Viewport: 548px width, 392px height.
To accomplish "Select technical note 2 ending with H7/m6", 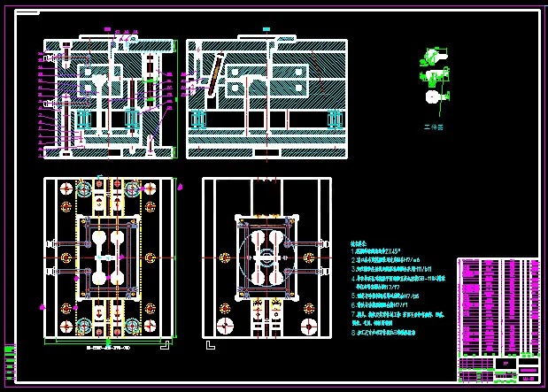I will 385,260.
